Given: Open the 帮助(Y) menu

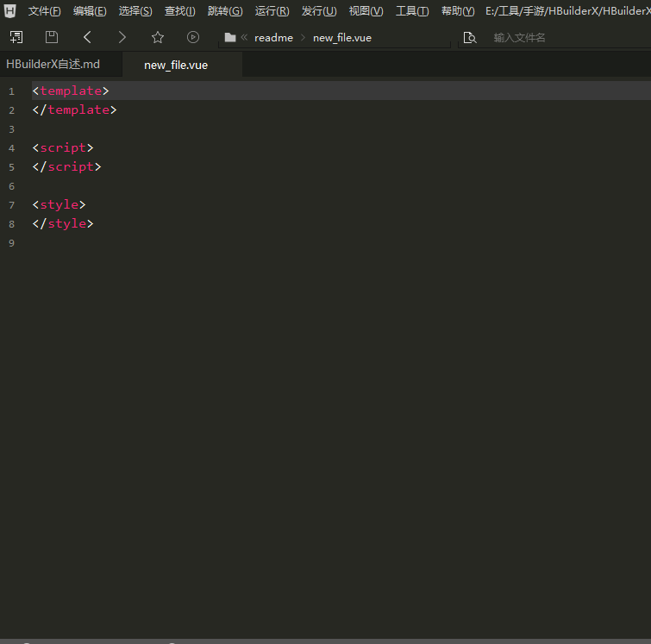Looking at the screenshot, I should [458, 11].
